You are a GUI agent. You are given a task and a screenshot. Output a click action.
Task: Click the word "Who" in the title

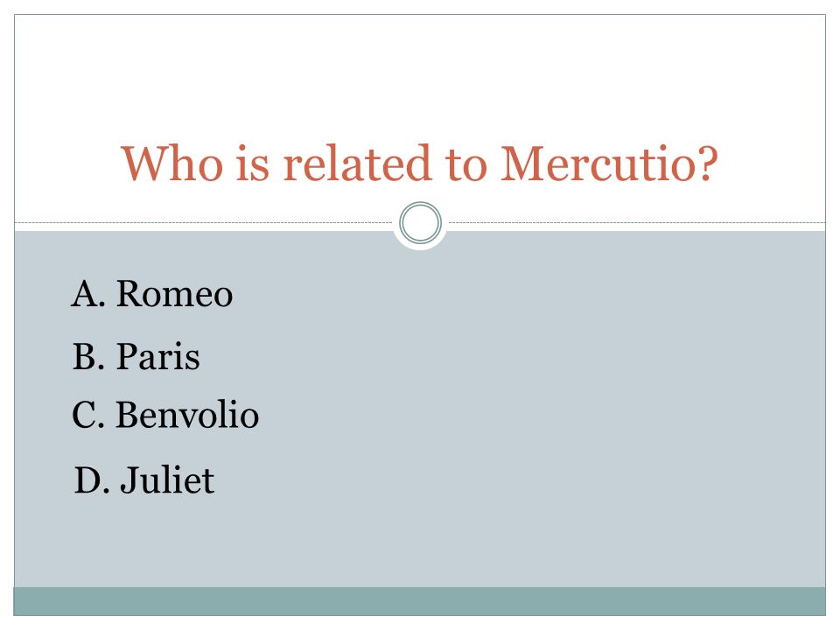[x=172, y=164]
